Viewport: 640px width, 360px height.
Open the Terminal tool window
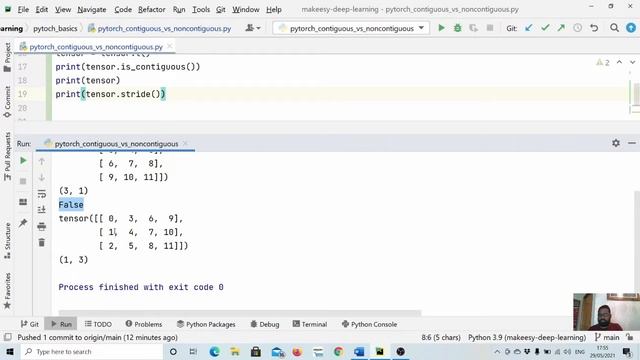coord(310,324)
